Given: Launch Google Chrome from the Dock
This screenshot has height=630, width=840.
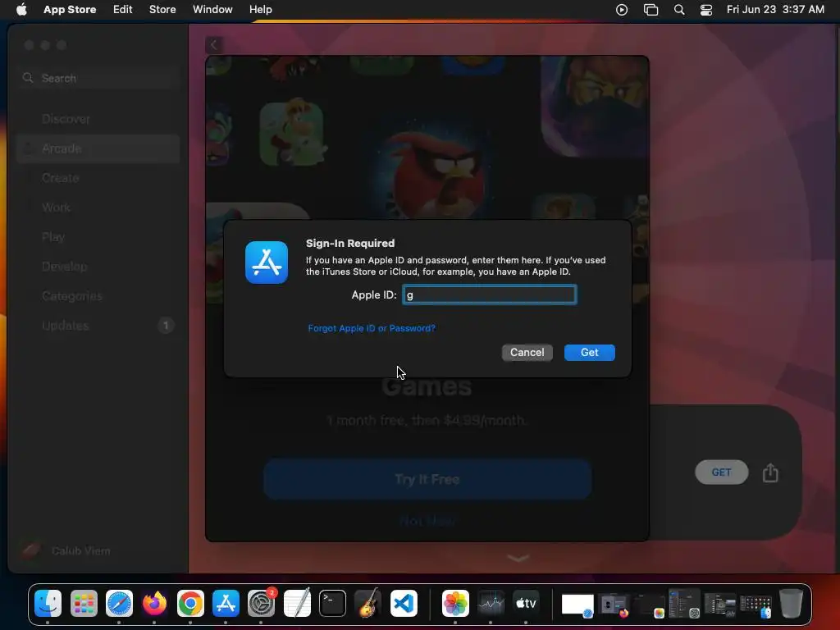Looking at the screenshot, I should point(190,603).
